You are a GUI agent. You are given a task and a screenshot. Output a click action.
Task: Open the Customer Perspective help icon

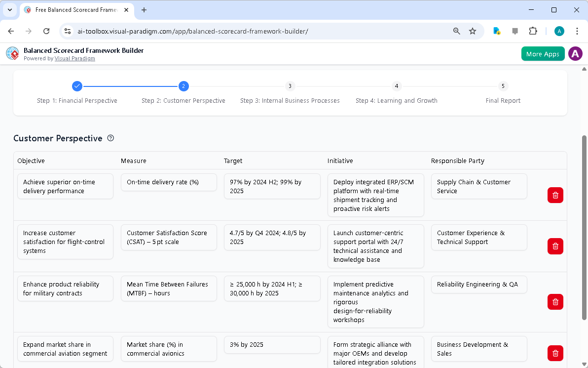(x=111, y=138)
